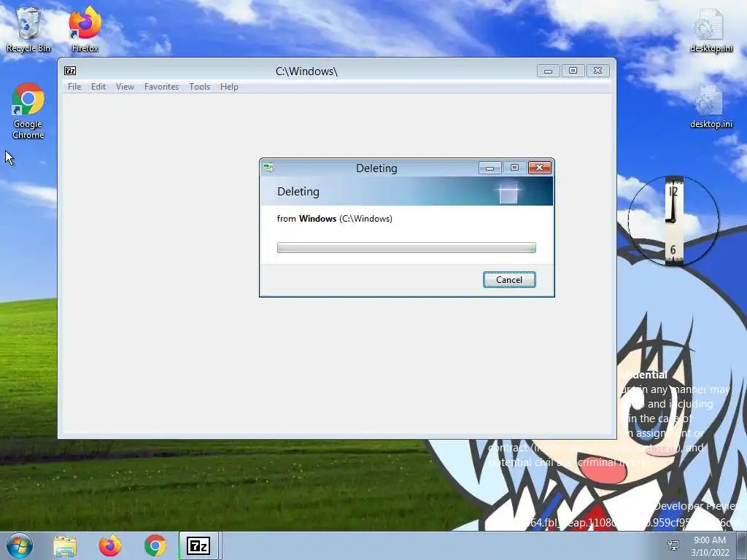This screenshot has height=560, width=747.
Task: Click the 'Deleting' header banner text
Action: (x=298, y=192)
